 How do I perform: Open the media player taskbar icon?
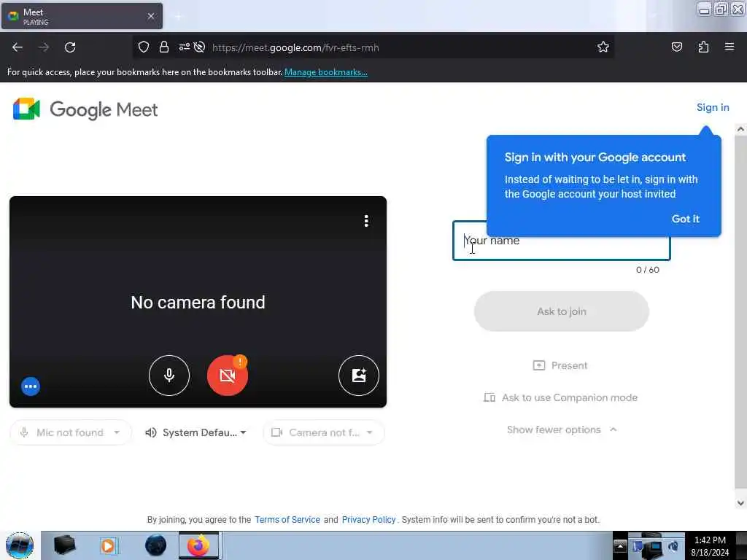(108, 545)
